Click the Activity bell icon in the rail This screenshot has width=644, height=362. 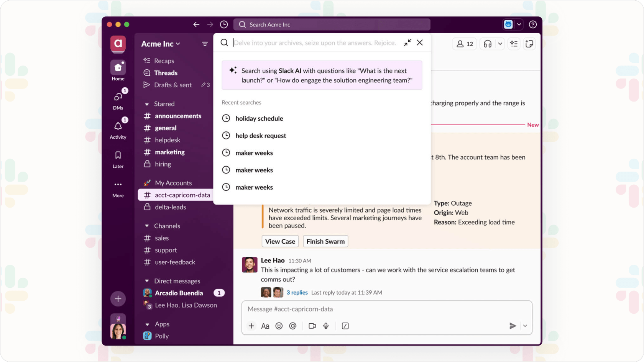tap(118, 126)
